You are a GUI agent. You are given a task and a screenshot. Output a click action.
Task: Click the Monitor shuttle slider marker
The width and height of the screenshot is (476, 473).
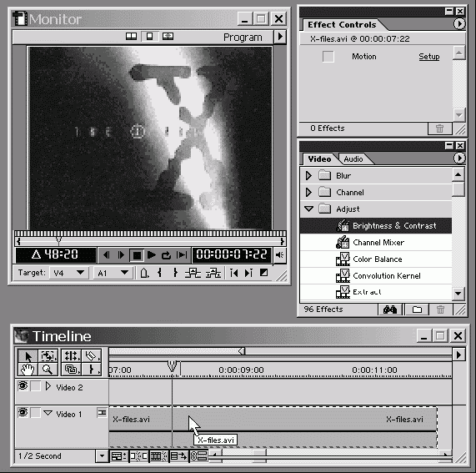coord(59,241)
